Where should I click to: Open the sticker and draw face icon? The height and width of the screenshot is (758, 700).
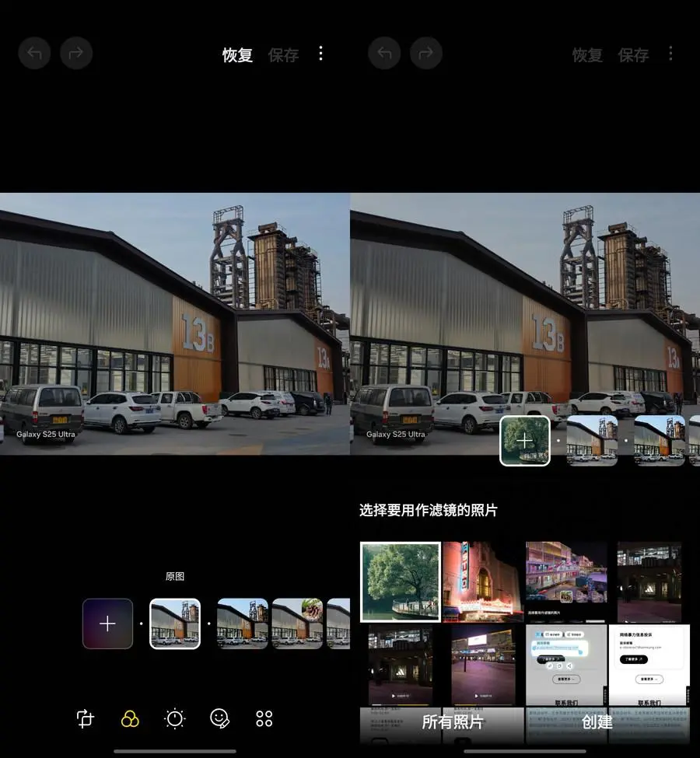[x=219, y=718]
